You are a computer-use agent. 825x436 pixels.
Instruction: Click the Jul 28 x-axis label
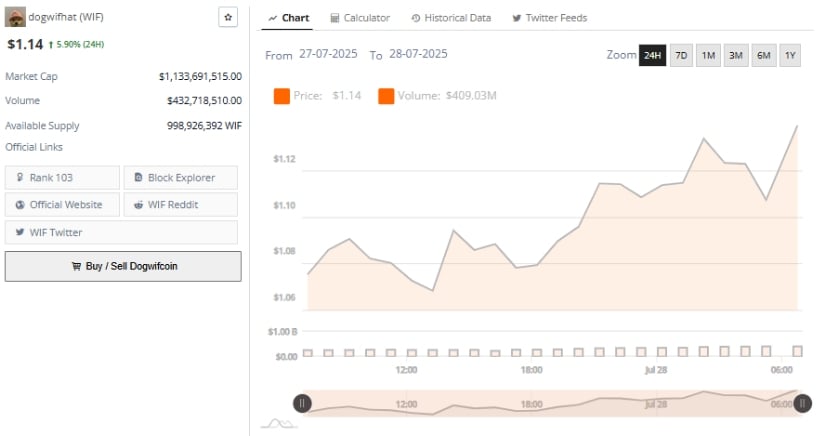tap(656, 370)
